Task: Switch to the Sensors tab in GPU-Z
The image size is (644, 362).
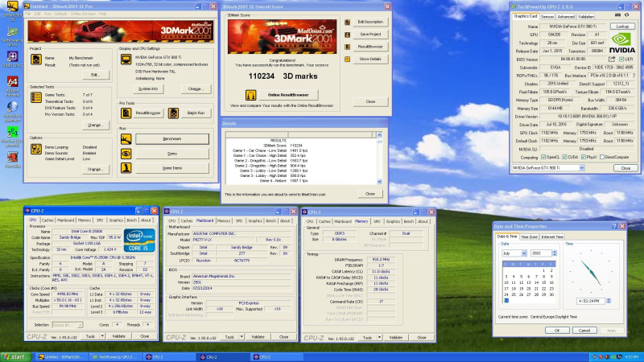Action: pyautogui.click(x=547, y=17)
